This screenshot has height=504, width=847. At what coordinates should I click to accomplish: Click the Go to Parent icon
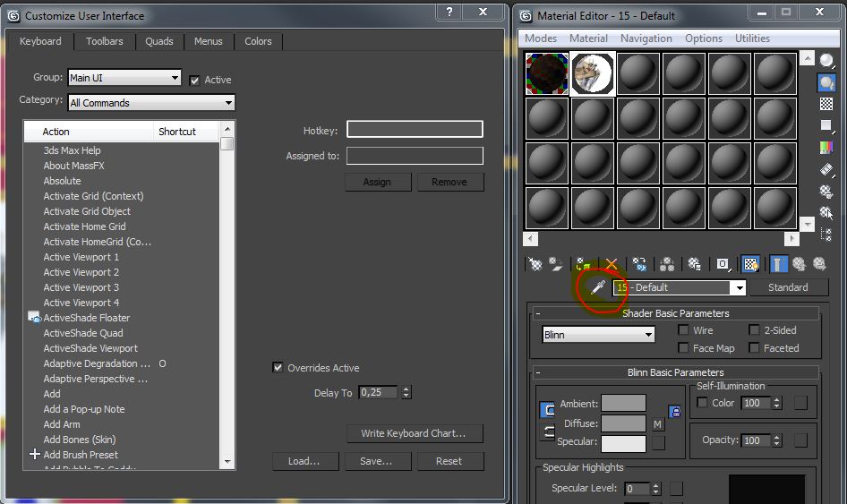point(799,263)
